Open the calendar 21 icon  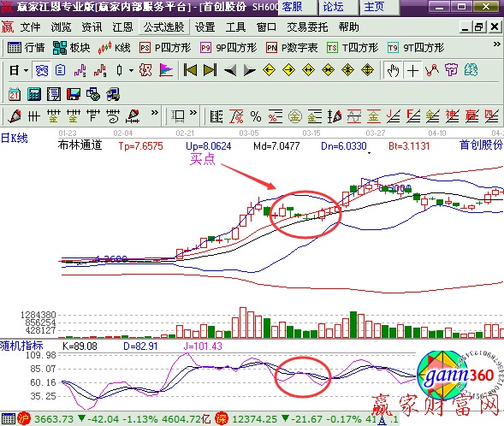coord(15,94)
